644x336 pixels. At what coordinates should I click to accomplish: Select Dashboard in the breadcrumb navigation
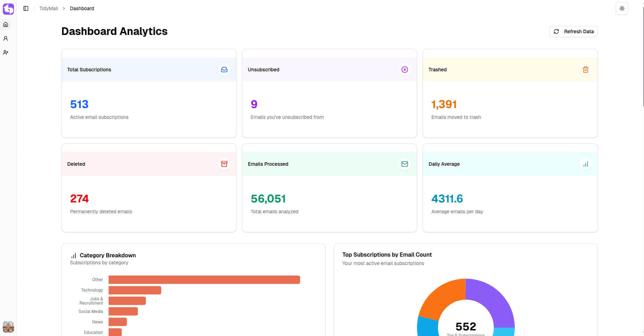[82, 8]
